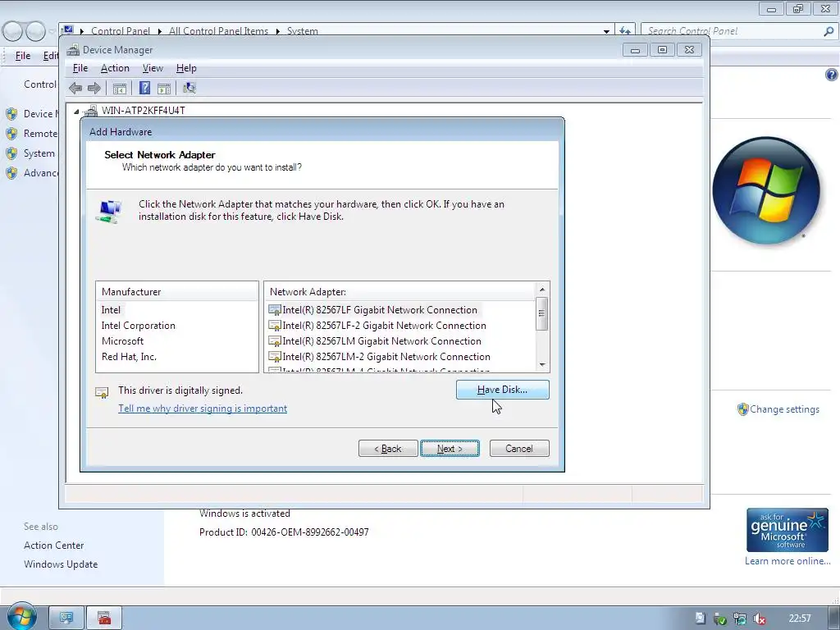Click the breadcrumb arrow after Control Panel
The width and height of the screenshot is (840, 630).
click(x=160, y=32)
